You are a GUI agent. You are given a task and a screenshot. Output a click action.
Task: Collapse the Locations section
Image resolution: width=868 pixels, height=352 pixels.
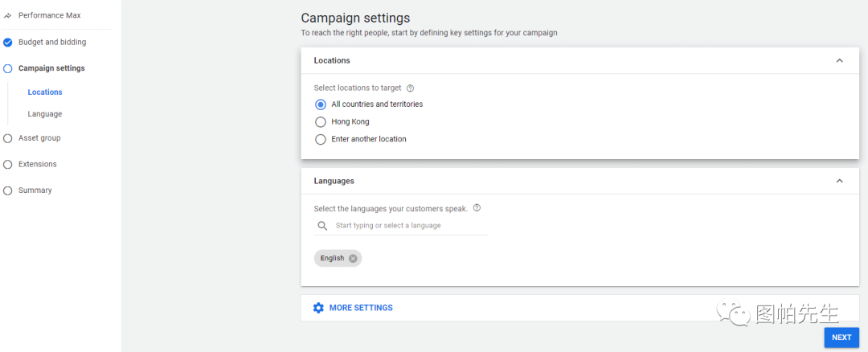coord(839,60)
